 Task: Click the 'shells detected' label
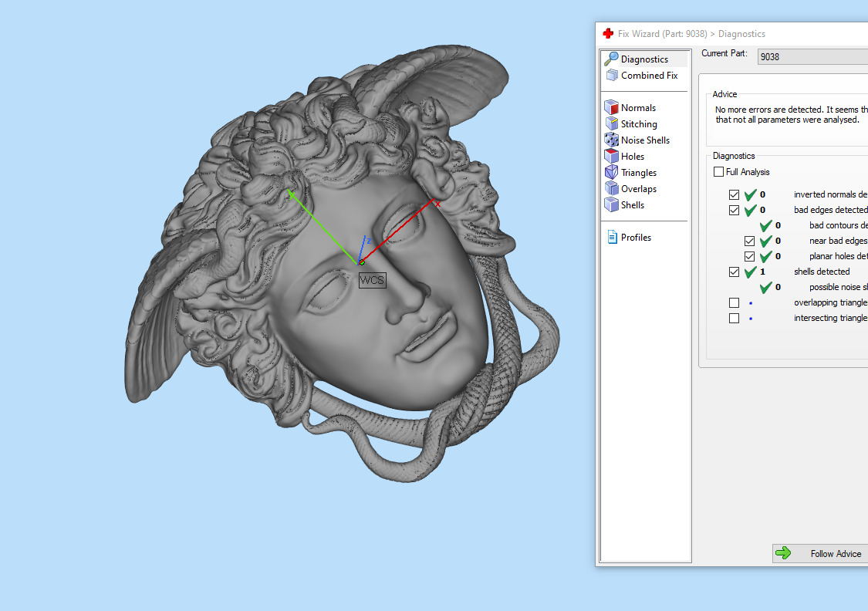tap(822, 272)
